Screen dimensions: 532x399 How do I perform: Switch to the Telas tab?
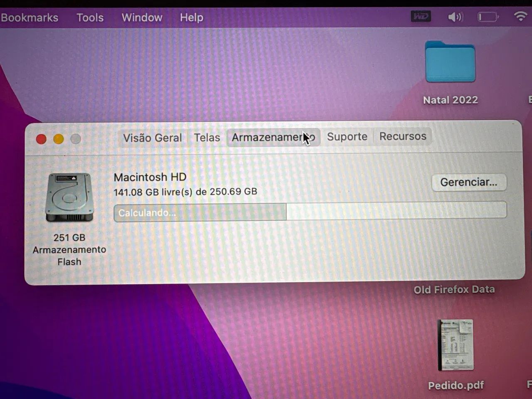pyautogui.click(x=207, y=138)
